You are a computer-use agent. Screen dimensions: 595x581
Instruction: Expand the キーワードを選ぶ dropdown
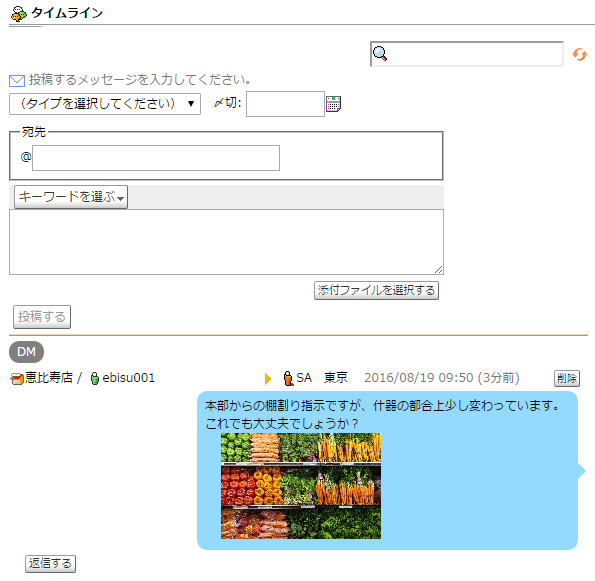tap(71, 197)
